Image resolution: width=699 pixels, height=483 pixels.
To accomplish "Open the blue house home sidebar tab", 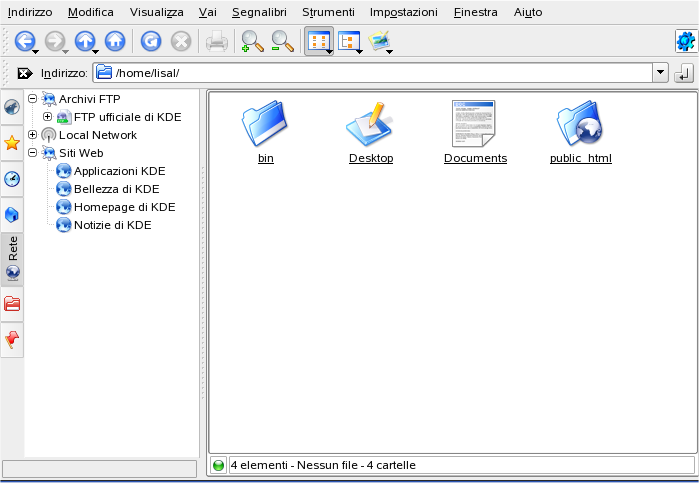I will [12, 215].
